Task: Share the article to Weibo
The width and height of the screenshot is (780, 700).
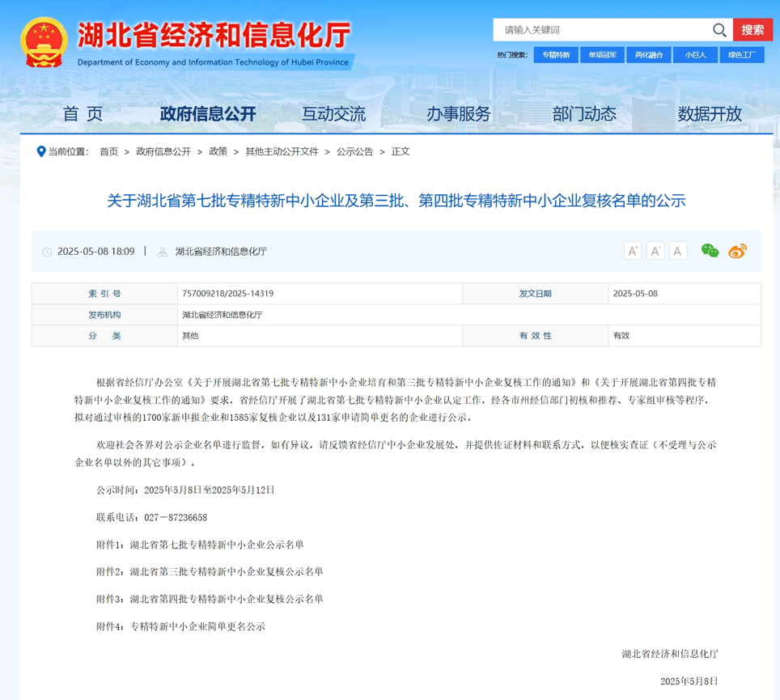Action: pos(737,251)
